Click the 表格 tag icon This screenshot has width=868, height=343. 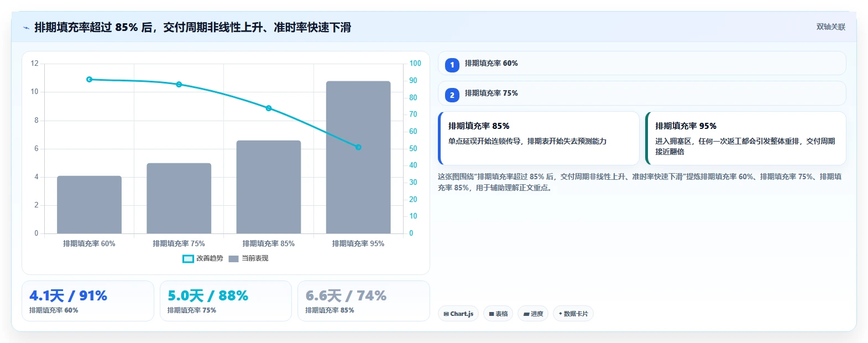point(491,314)
